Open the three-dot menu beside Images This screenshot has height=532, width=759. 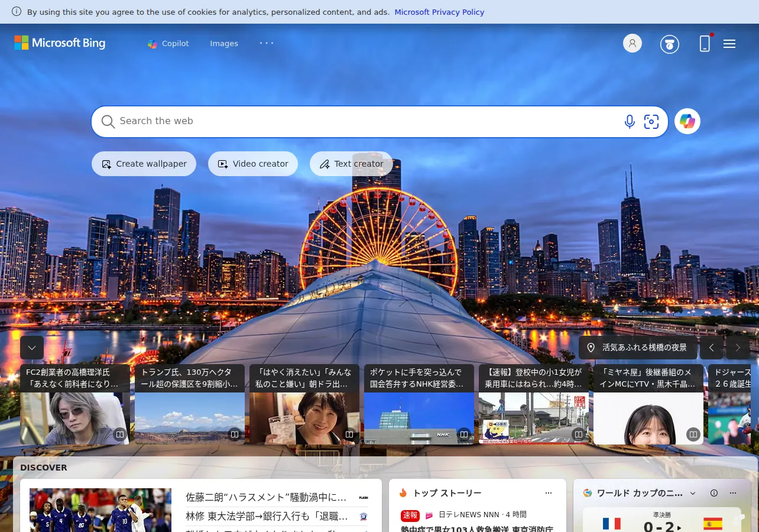267,43
